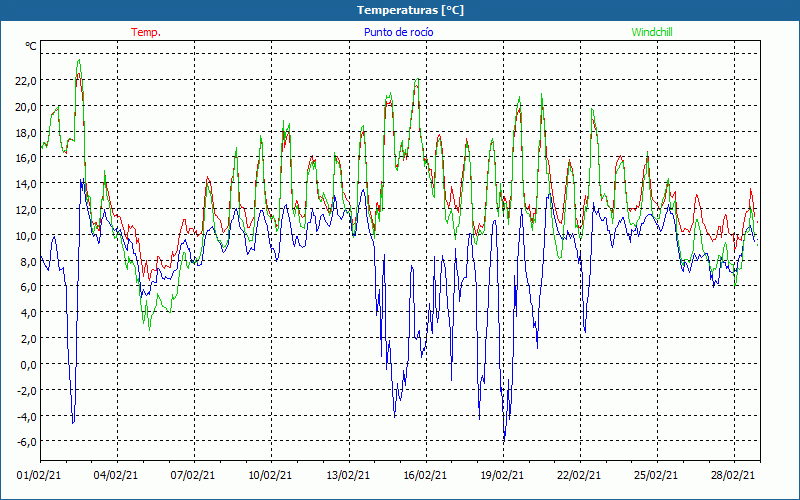The height and width of the screenshot is (500, 800).
Task: Select the -2,0 y-axis value
Action: click(x=27, y=391)
